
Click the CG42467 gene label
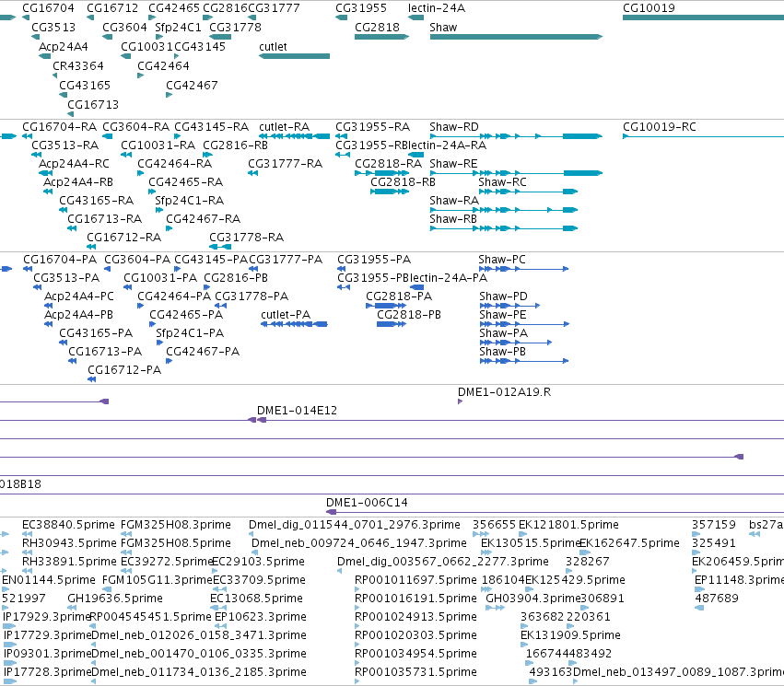point(192,86)
